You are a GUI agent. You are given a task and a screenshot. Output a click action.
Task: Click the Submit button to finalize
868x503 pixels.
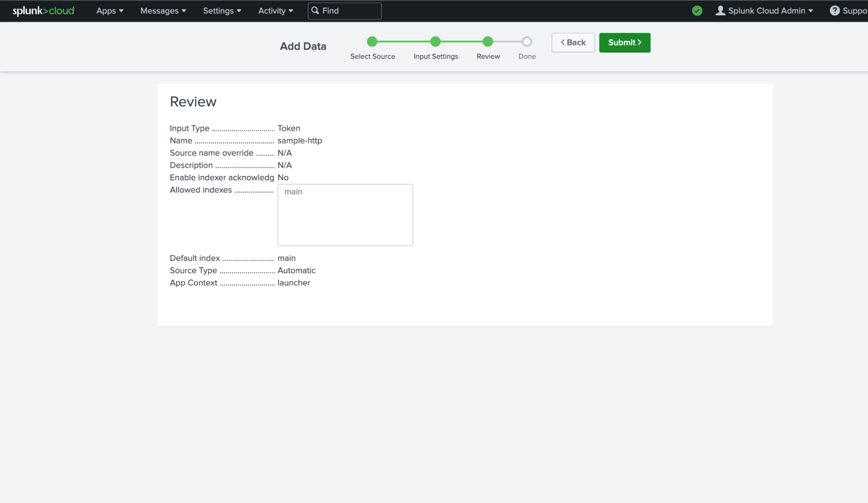[x=624, y=42]
